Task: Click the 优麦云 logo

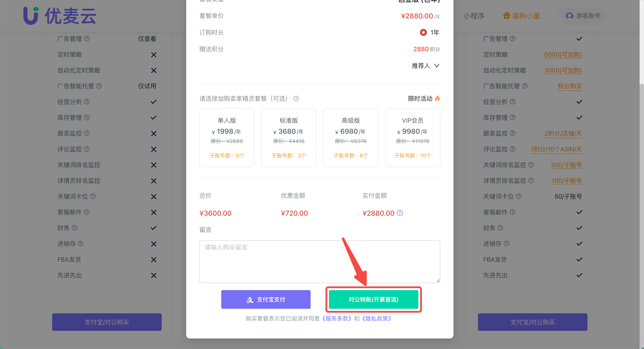Action: [x=60, y=16]
